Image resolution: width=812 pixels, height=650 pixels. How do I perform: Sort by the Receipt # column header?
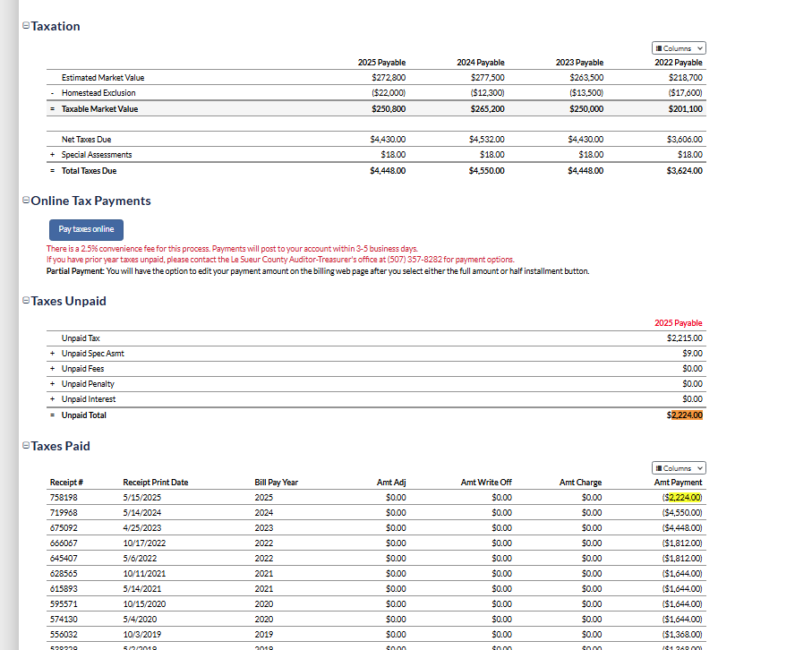66,483
